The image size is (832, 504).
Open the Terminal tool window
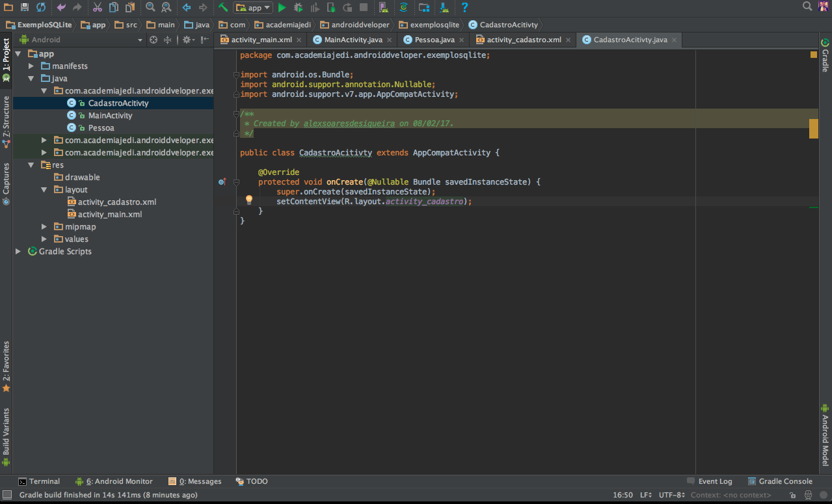coord(39,481)
